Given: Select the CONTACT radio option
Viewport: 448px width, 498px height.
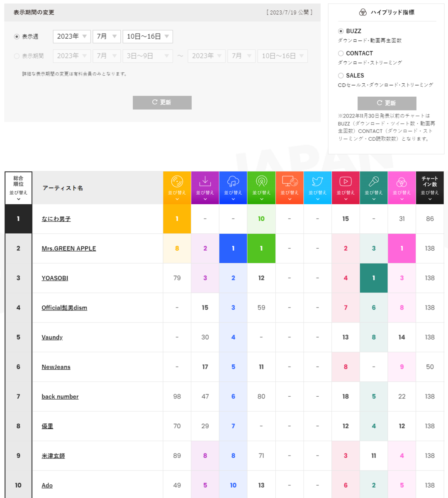Looking at the screenshot, I should coord(341,54).
